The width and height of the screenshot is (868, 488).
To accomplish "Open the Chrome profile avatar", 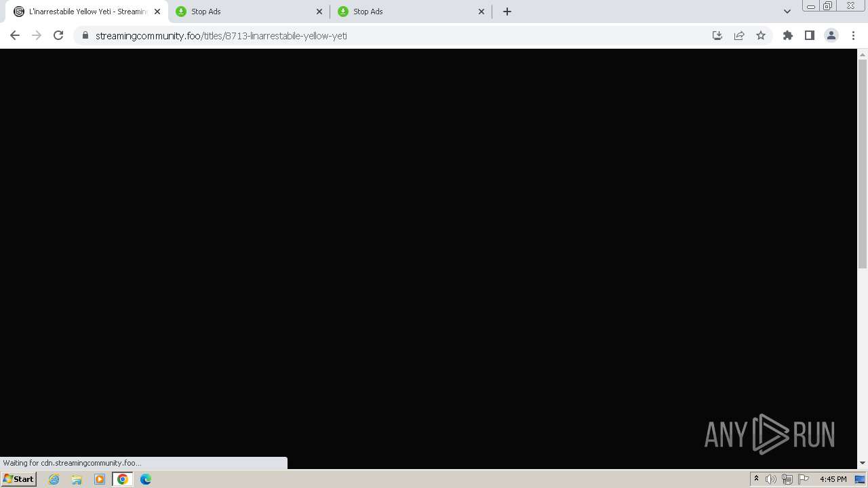I will (831, 35).
